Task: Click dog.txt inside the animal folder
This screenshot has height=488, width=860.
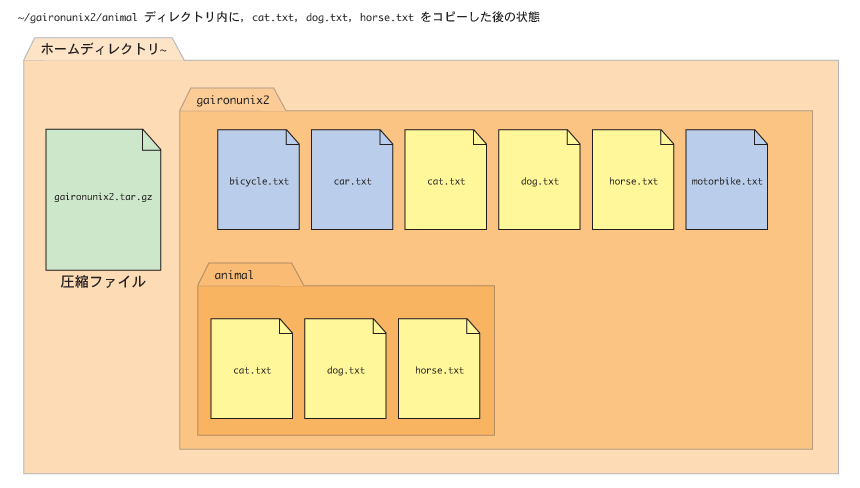Action: click(346, 368)
